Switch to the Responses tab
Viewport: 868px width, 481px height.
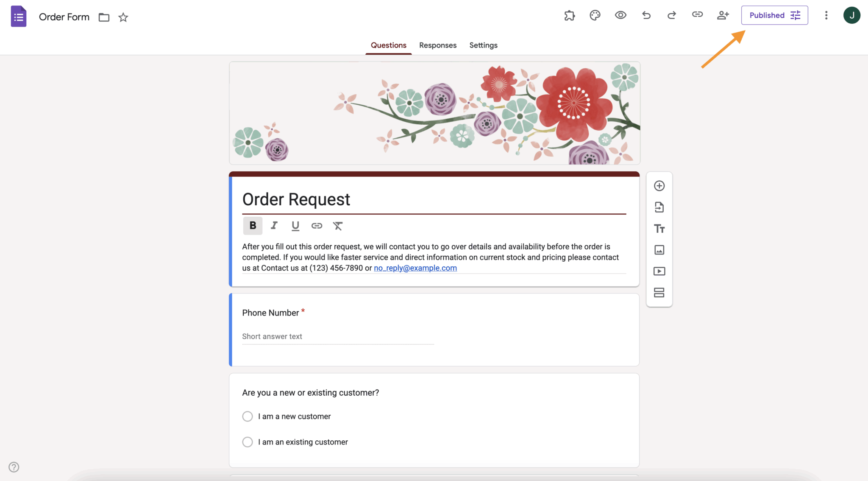(438, 45)
